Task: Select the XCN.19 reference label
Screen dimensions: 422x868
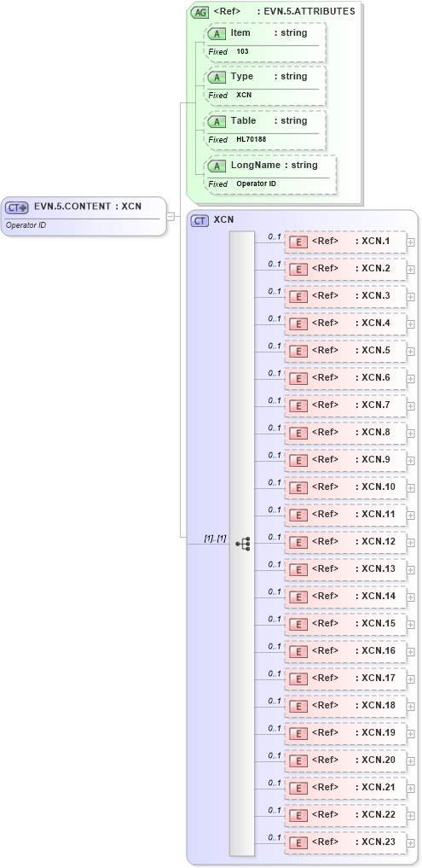Action: 354,732
